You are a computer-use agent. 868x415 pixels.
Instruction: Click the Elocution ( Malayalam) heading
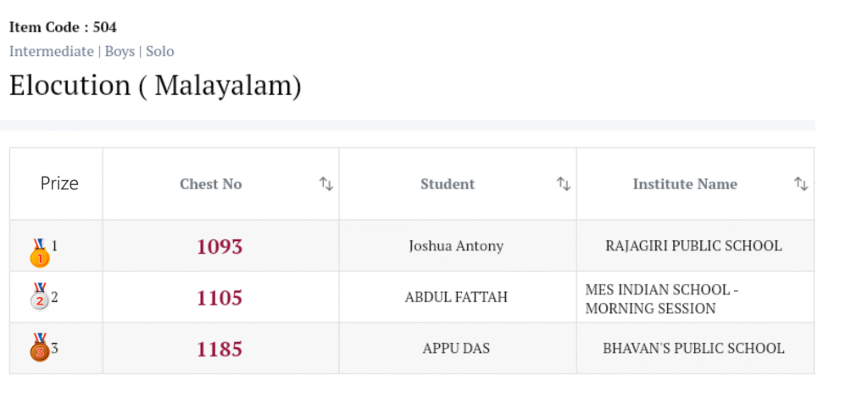click(155, 86)
